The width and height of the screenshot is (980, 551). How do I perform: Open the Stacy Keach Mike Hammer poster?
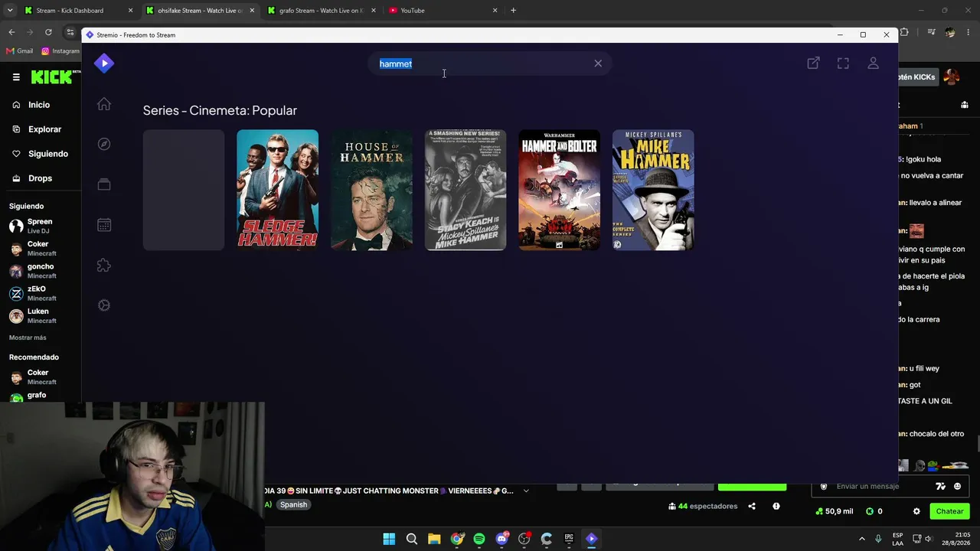coord(465,190)
